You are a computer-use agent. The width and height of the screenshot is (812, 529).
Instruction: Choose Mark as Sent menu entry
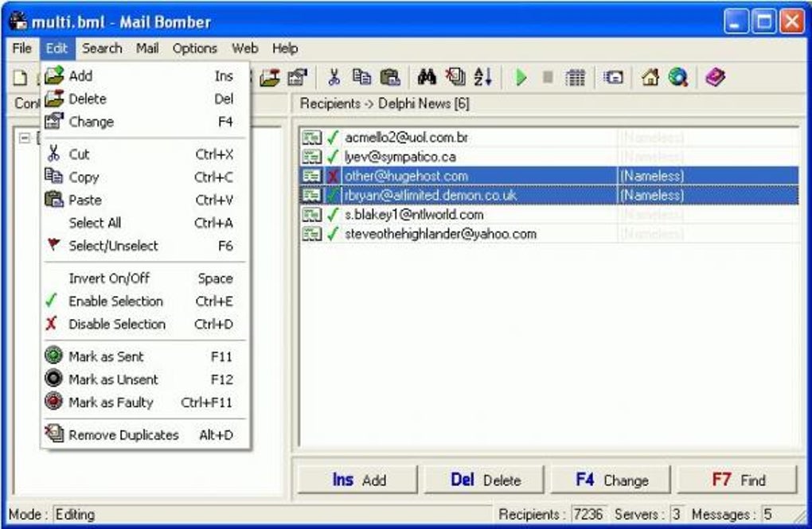pyautogui.click(x=145, y=356)
